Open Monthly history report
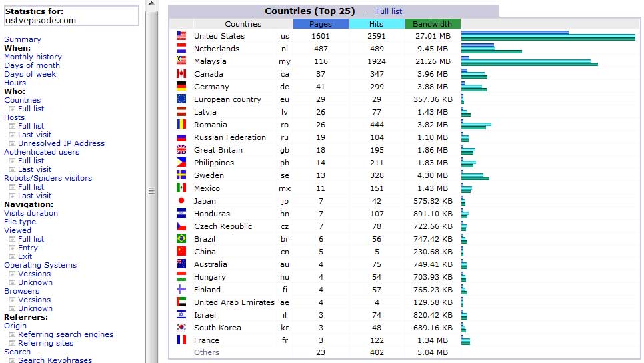 (x=33, y=57)
